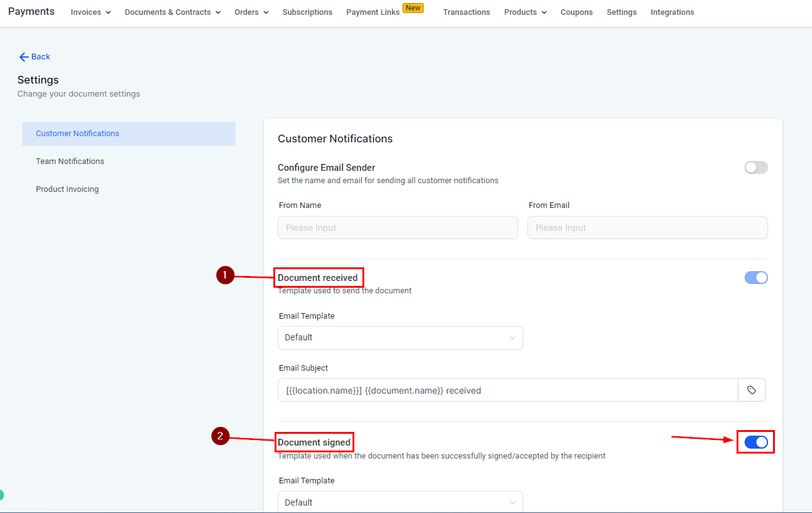Turn off the Document signed toggle
The height and width of the screenshot is (513, 812).
coord(756,442)
